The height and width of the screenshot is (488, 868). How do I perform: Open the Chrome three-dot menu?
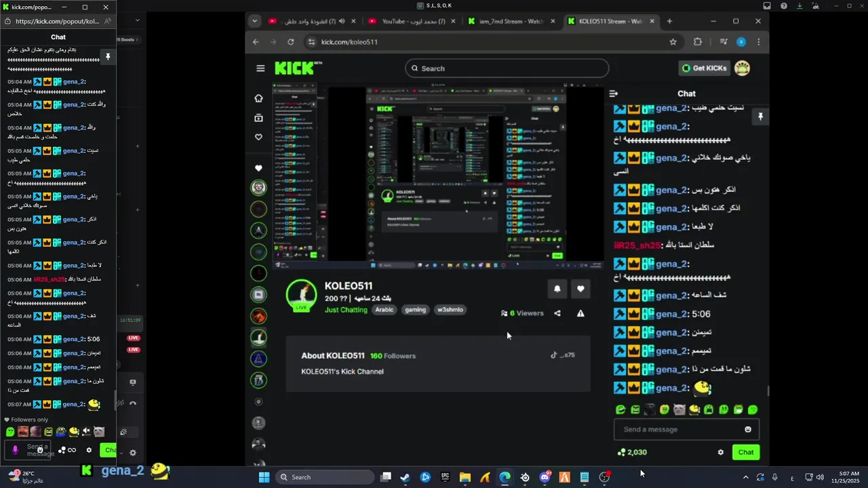click(758, 42)
